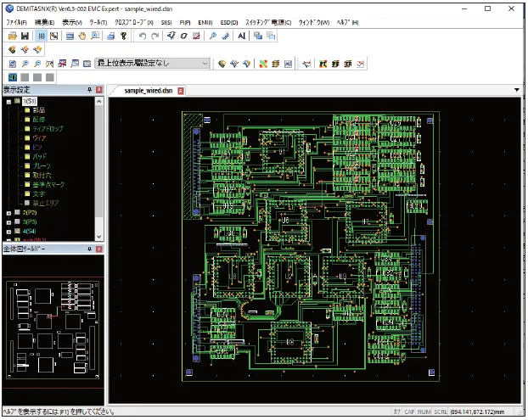Toggle the grid display toolbar icon

point(42,36)
